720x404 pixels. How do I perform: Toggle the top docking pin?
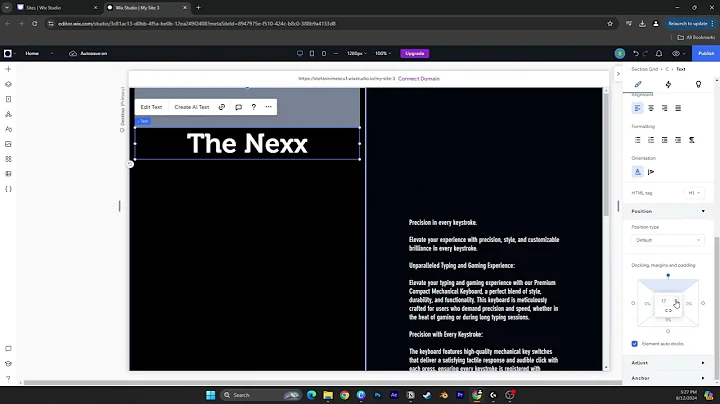coord(668,275)
